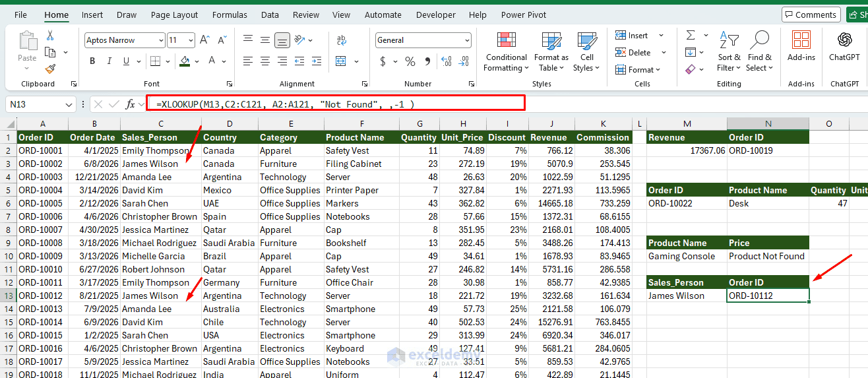Confirm formula with checkmark icon
The image size is (868, 378).
pyautogui.click(x=113, y=104)
